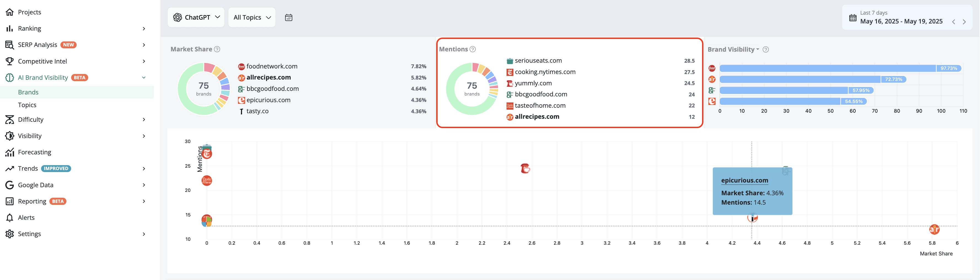Click the Alerts bell icon

tap(9, 218)
